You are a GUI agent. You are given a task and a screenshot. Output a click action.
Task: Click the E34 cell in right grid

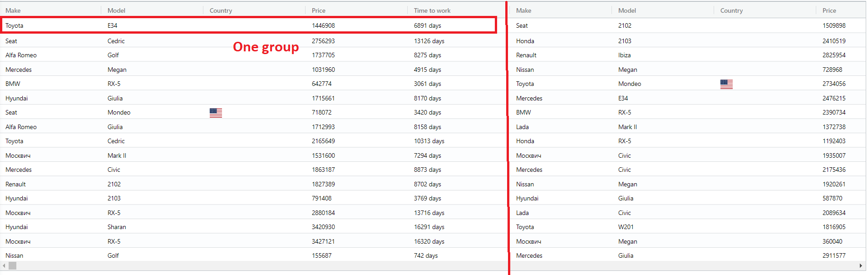point(623,98)
